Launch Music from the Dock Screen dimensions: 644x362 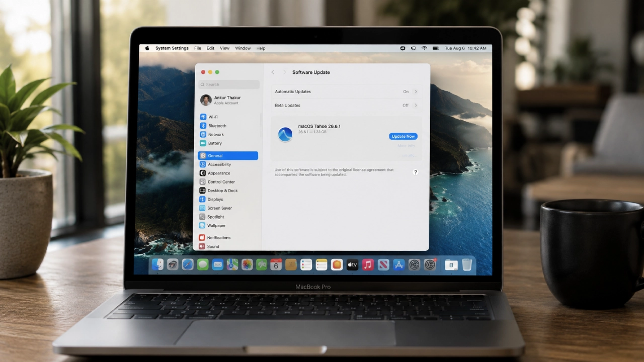click(368, 264)
